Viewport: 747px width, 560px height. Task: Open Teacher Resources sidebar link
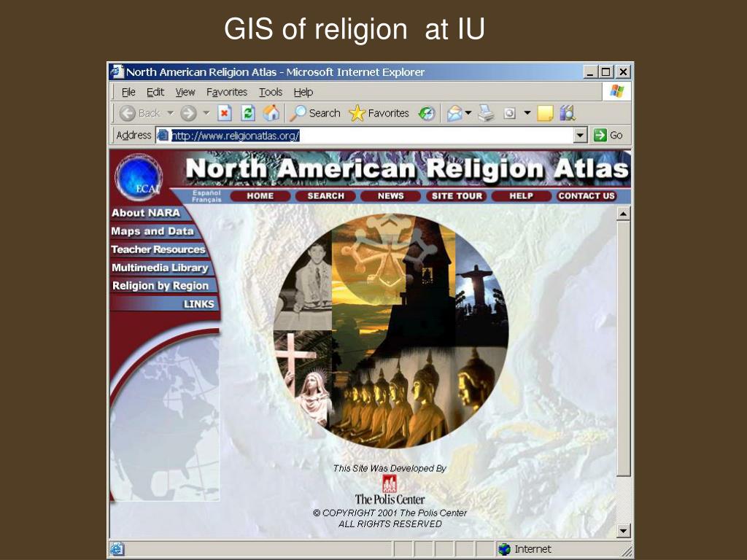tap(158, 249)
